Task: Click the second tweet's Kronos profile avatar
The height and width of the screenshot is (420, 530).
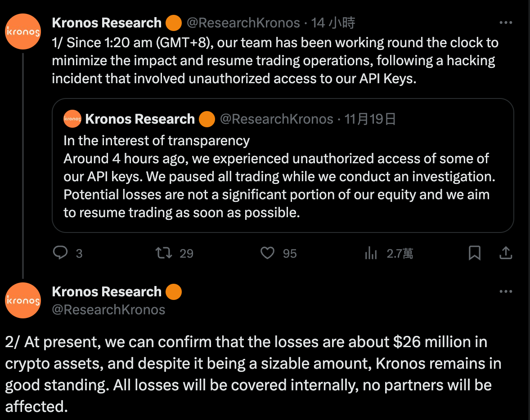Action: 22,300
